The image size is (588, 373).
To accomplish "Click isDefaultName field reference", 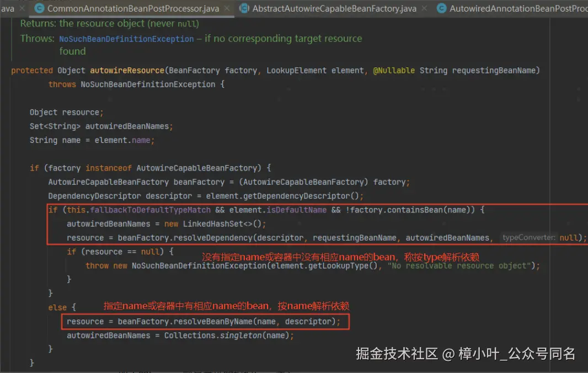I will click(x=296, y=210).
